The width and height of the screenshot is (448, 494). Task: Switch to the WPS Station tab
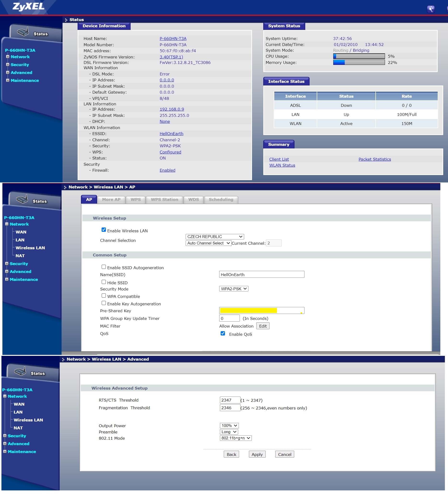click(x=164, y=199)
